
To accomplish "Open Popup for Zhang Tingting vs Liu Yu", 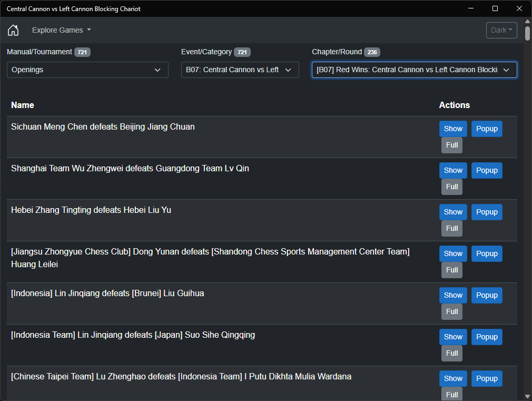I will (487, 212).
